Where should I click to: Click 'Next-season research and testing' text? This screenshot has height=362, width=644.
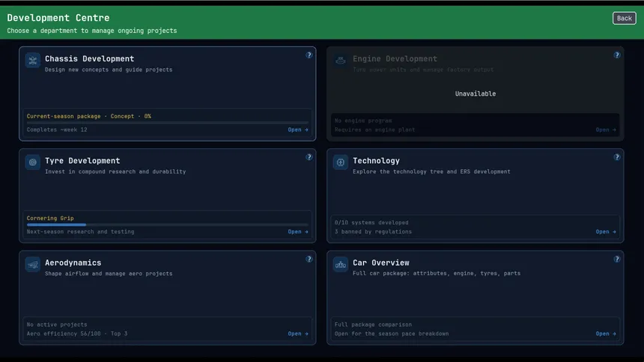(x=81, y=231)
